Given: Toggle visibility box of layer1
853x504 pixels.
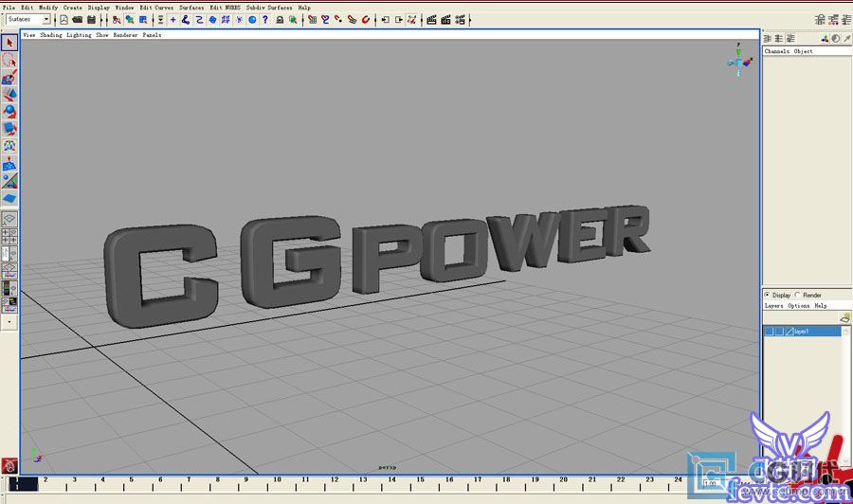Looking at the screenshot, I should [x=770, y=332].
